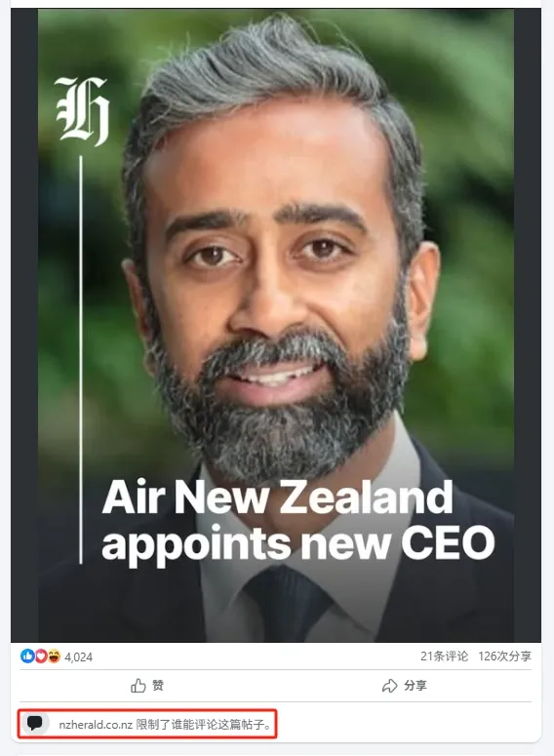Click the white vertical line beside the headline
The image size is (554, 756).
click(81, 359)
